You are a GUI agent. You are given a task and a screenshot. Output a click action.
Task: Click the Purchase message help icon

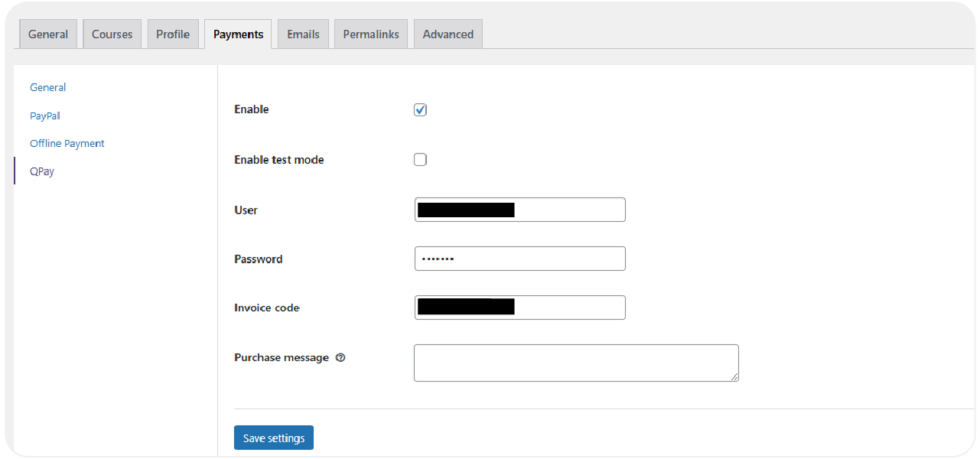[340, 357]
